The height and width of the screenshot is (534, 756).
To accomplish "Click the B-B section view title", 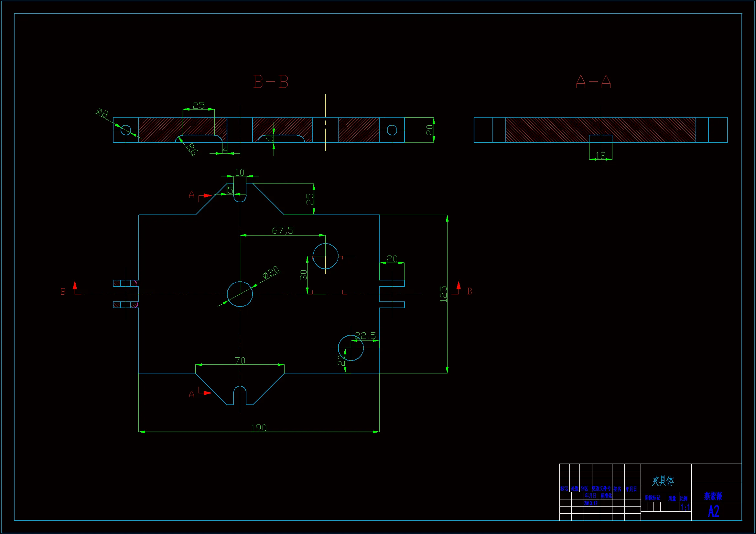I will tap(271, 82).
